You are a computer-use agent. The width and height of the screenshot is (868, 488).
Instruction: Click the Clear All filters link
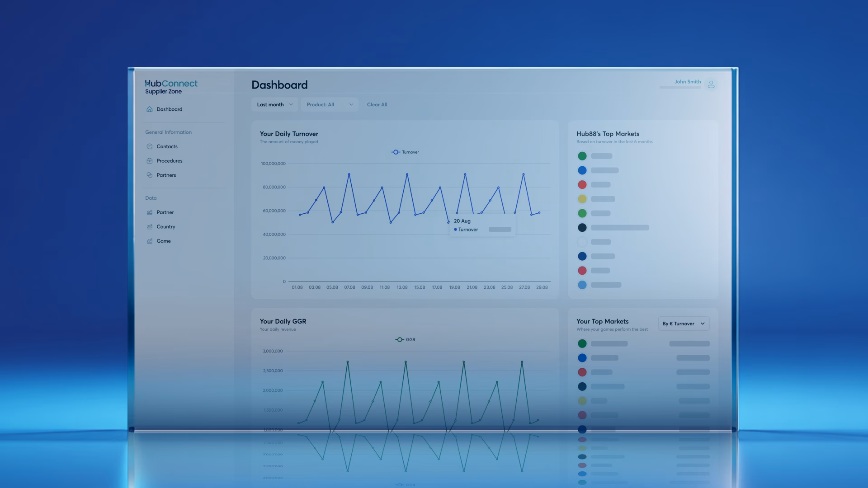377,104
